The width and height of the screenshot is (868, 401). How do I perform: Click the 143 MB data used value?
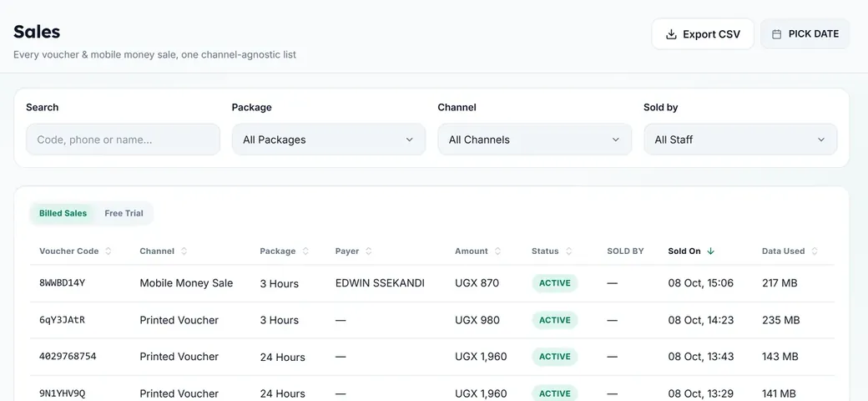click(x=780, y=357)
